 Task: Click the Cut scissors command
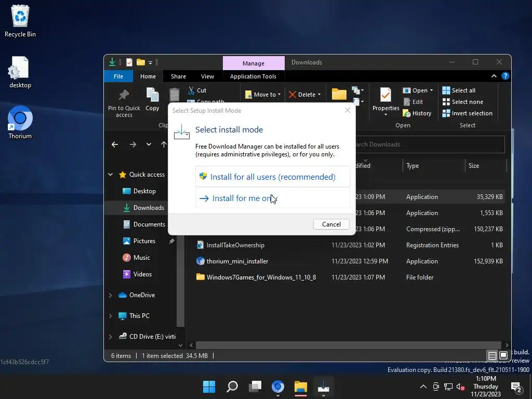[x=197, y=90]
